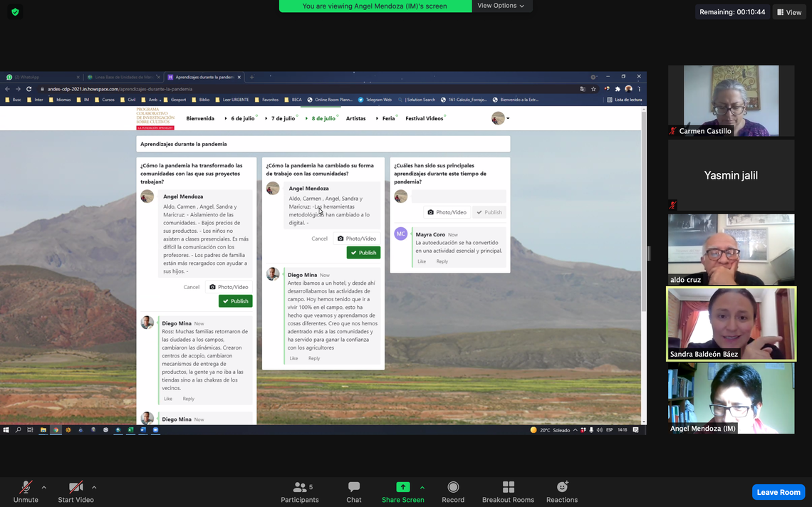Viewport: 812px width, 507px height.
Task: Publish the Angel Mendoza post in first column
Action: pyautogui.click(x=235, y=301)
